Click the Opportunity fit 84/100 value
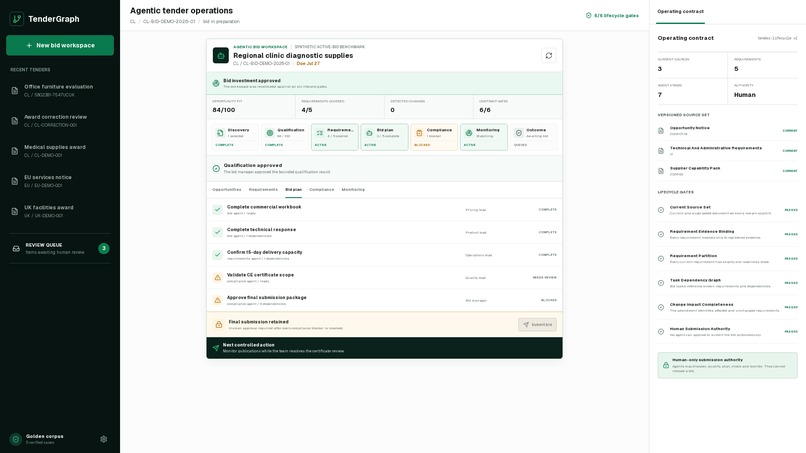The image size is (806, 453). pyautogui.click(x=224, y=110)
